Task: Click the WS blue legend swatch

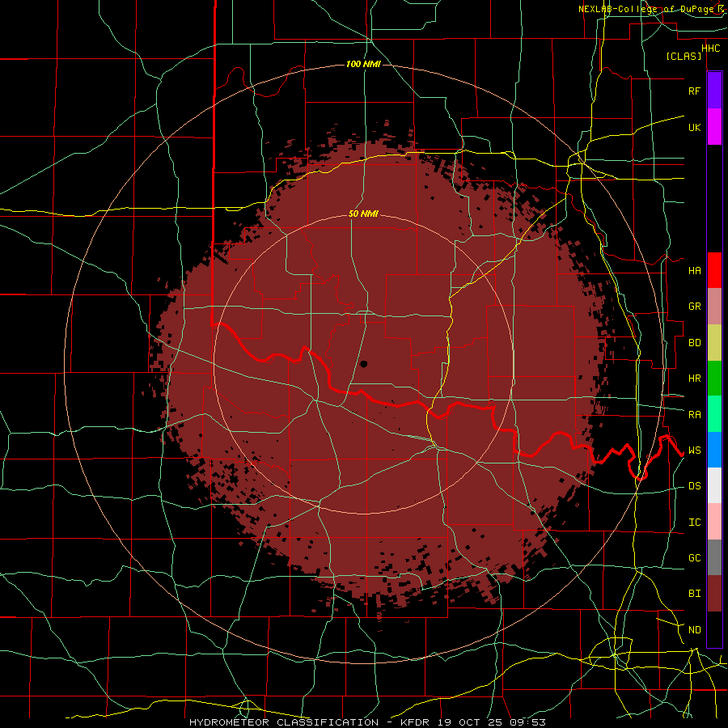Action: pos(714,450)
